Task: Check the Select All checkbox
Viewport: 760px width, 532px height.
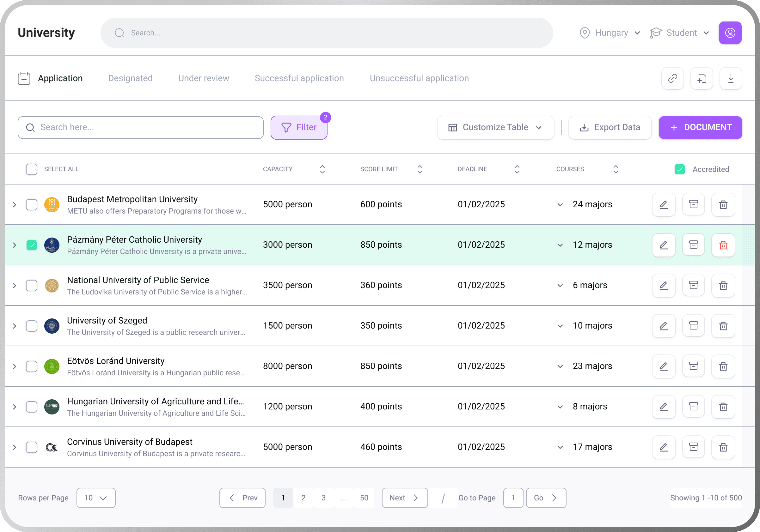Action: tap(31, 169)
